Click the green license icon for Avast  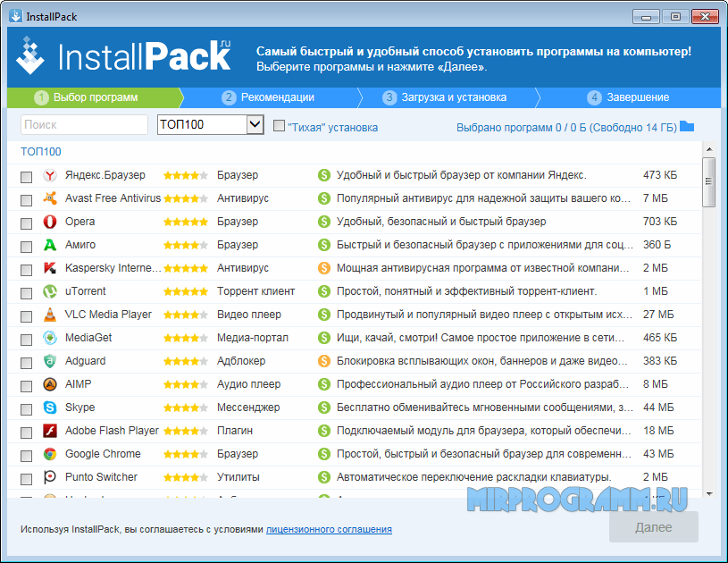click(x=323, y=198)
